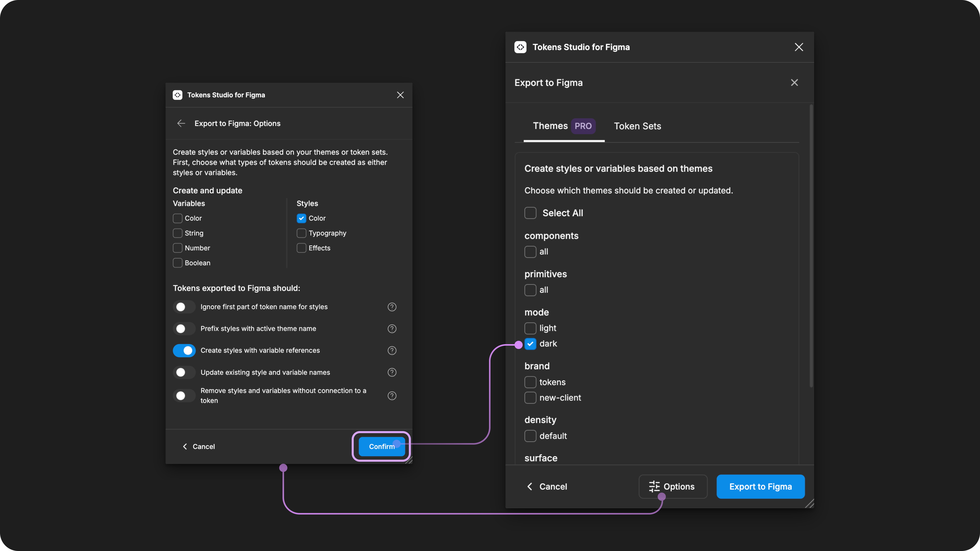Click the 'surface' group label

541,458
